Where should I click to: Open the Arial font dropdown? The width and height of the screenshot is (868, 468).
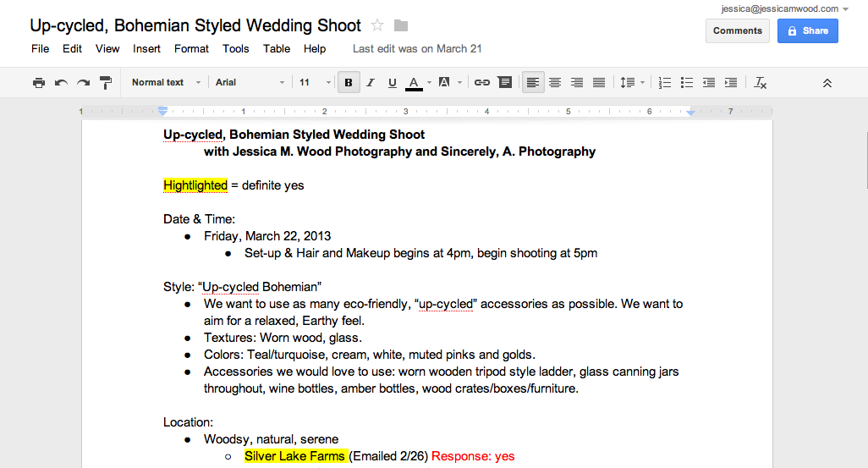(250, 83)
